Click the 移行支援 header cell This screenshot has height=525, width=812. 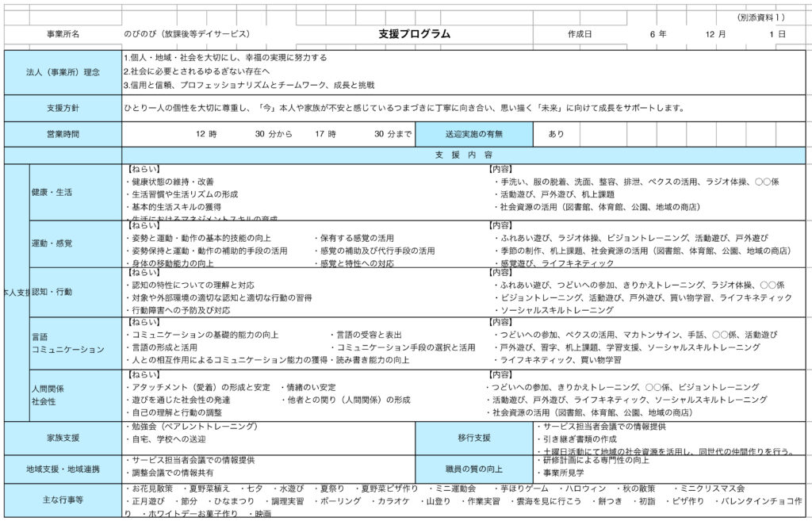(473, 438)
